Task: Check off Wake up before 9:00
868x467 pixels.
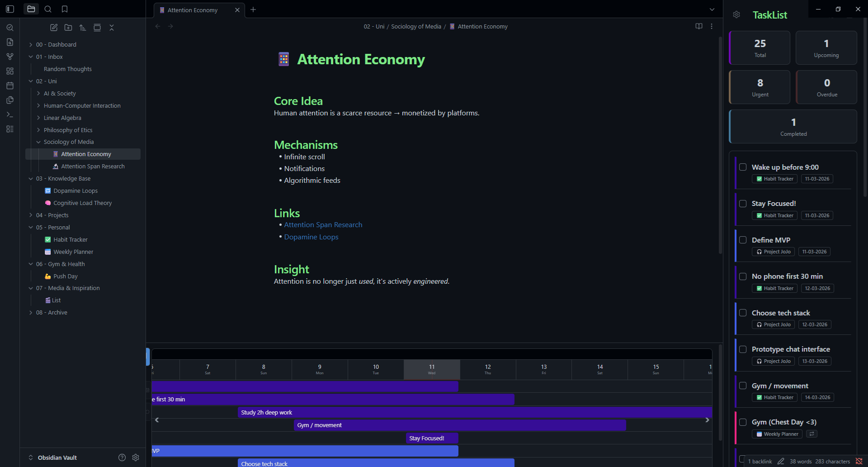Action: coord(743,167)
